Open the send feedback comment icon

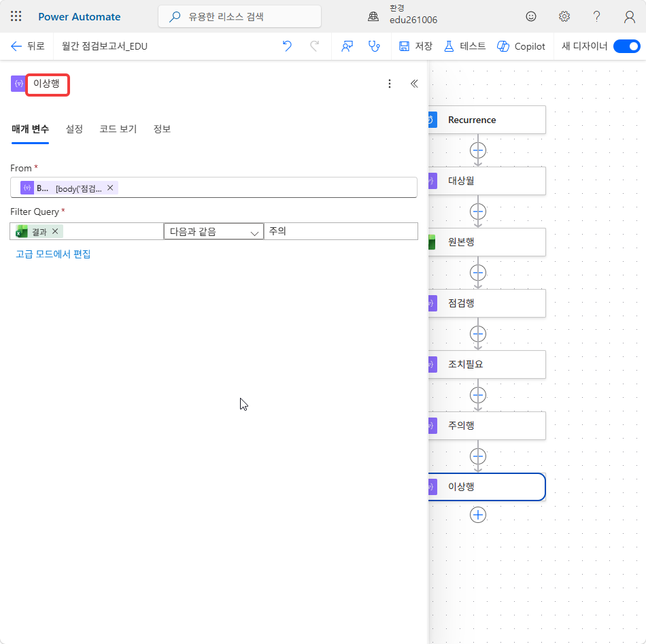[347, 46]
